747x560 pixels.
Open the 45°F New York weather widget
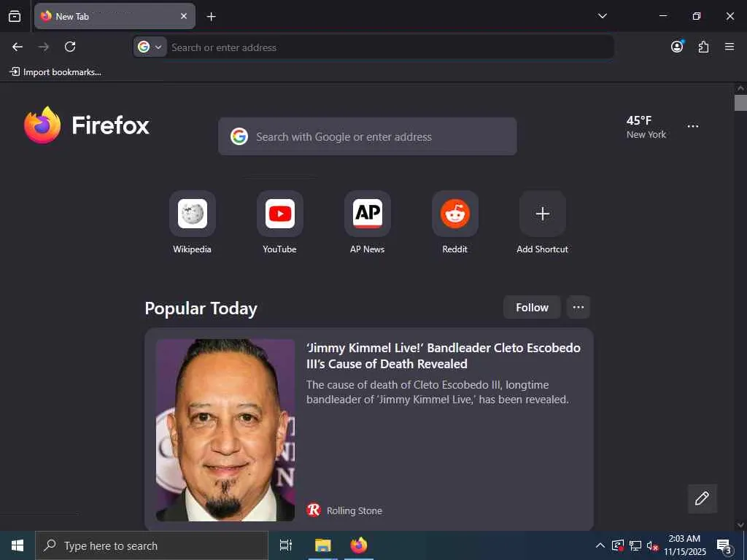coord(646,127)
